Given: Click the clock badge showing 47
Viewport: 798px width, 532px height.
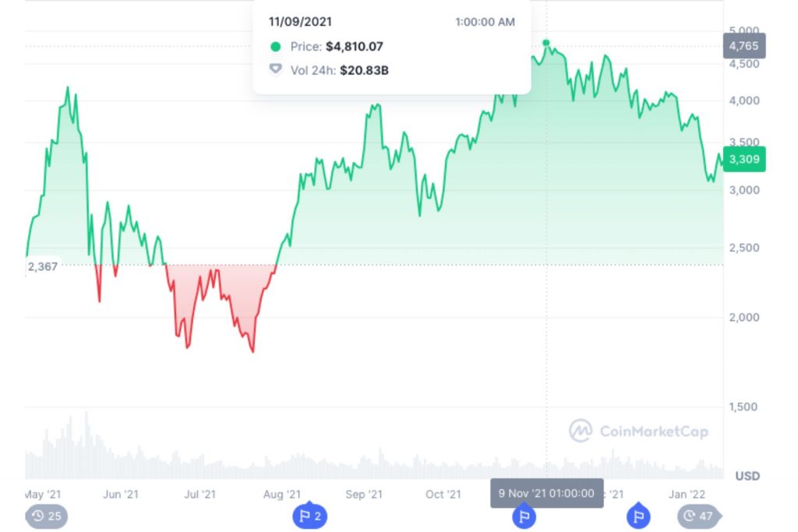Looking at the screenshot, I should pyautogui.click(x=699, y=516).
